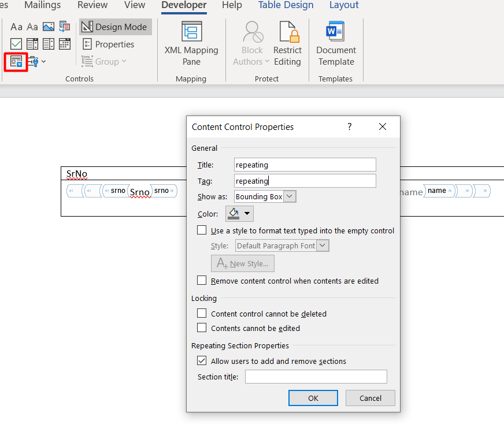This screenshot has width=504, height=428.
Task: Insert a Rich Text content control
Action: 16,27
